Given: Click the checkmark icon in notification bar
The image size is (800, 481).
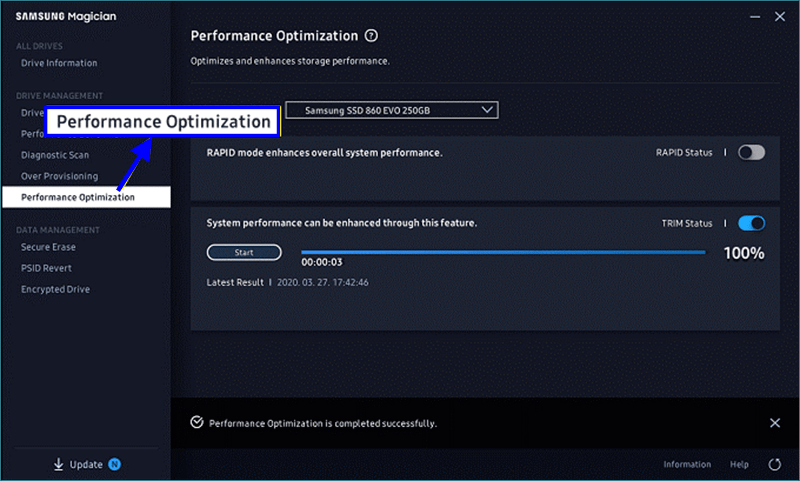Looking at the screenshot, I should click(197, 422).
